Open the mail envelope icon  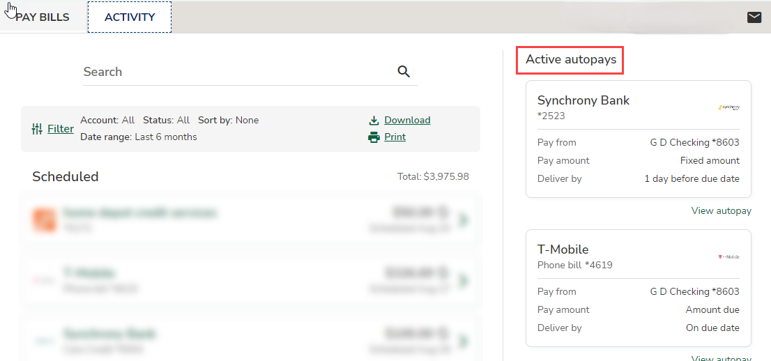754,18
